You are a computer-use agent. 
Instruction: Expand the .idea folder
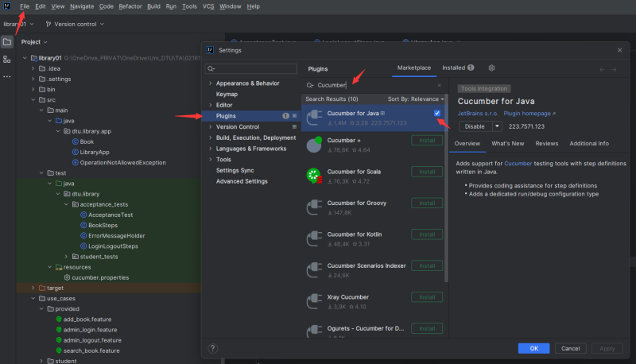click(x=33, y=68)
